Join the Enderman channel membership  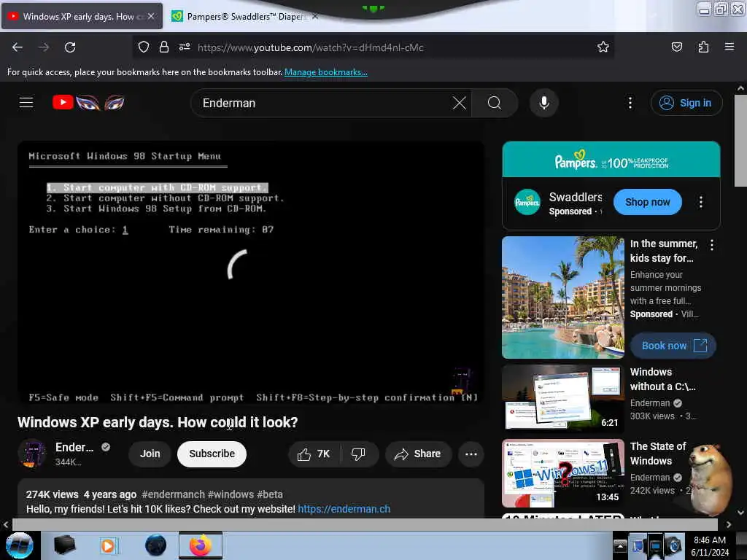point(150,454)
